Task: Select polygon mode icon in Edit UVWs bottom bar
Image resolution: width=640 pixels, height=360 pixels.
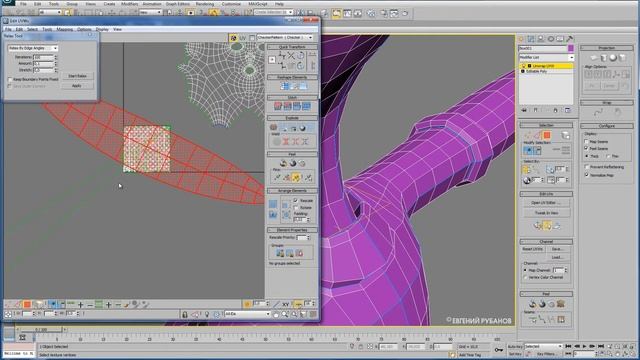Action: click(27, 304)
